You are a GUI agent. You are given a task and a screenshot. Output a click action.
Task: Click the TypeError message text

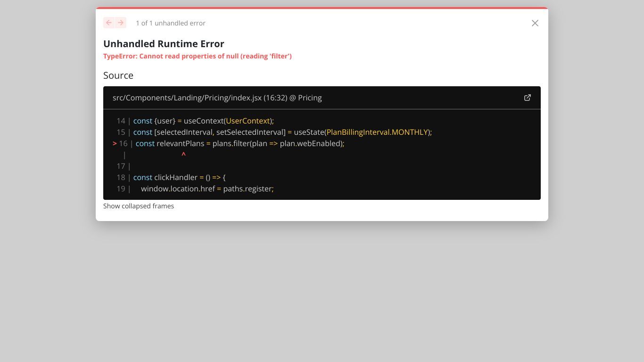pos(197,56)
